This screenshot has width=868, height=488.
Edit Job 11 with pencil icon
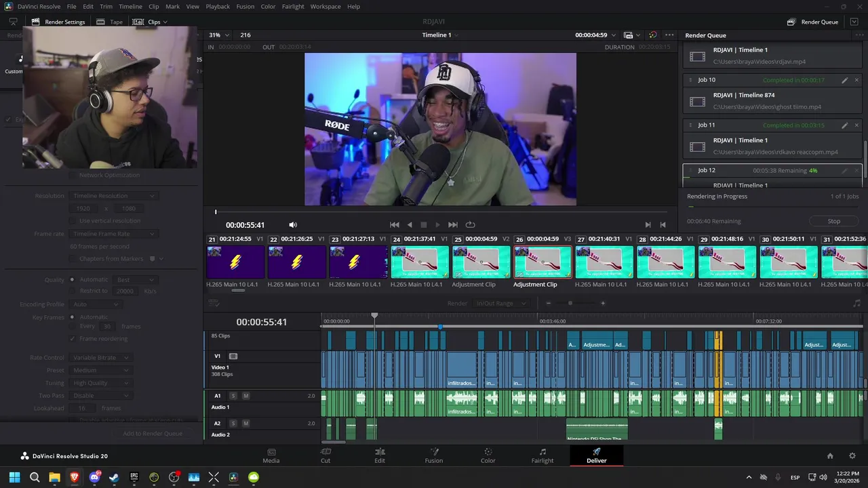845,125
